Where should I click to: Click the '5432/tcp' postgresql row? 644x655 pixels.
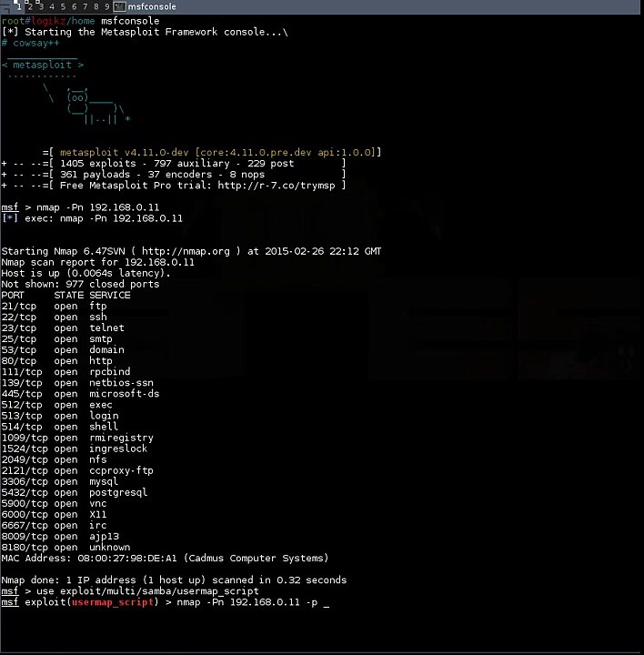click(75, 492)
